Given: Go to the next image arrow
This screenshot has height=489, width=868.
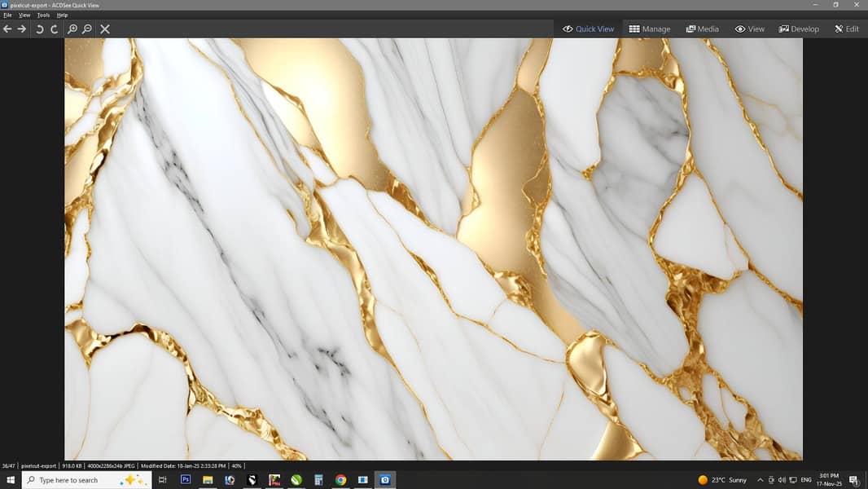Looking at the screenshot, I should pos(22,29).
